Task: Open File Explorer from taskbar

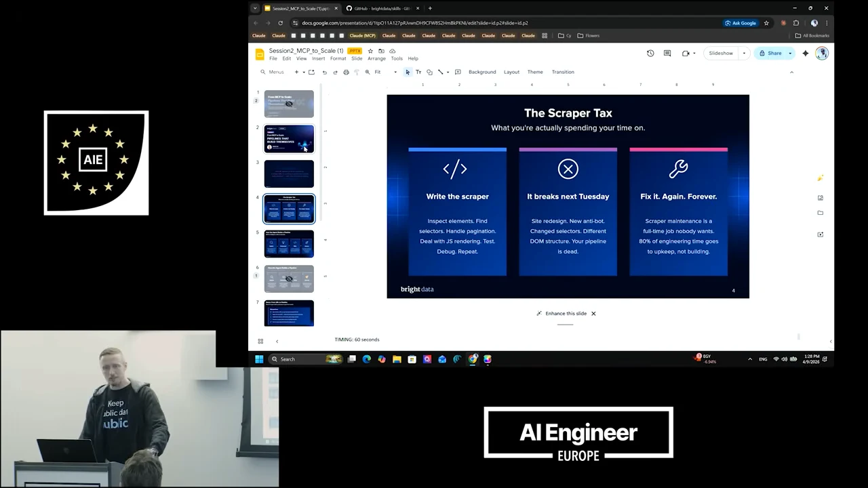Action: pos(397,359)
